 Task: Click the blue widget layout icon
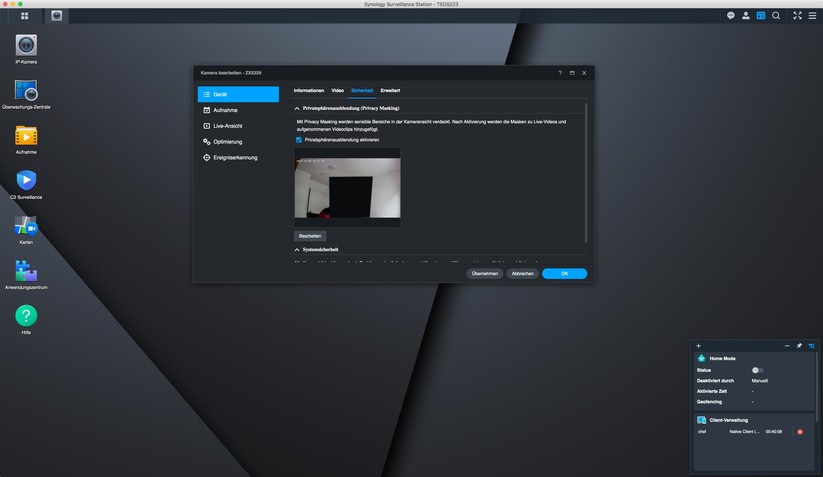pos(811,346)
